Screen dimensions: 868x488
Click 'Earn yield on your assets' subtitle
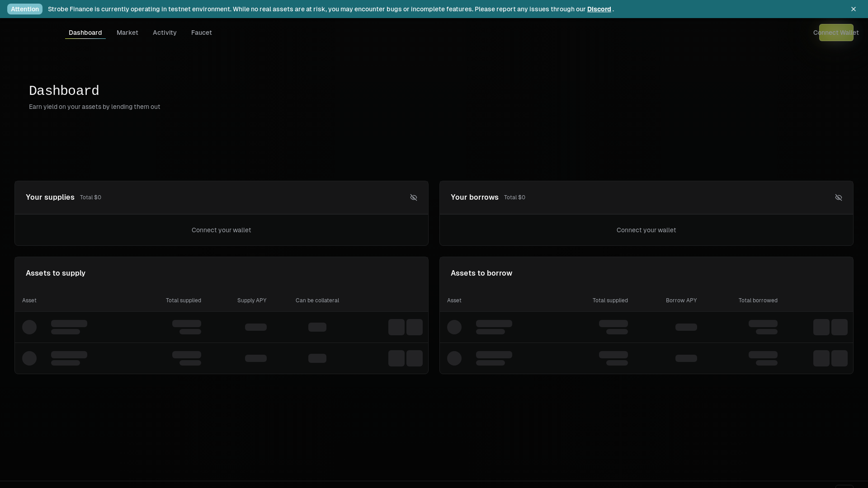(94, 107)
